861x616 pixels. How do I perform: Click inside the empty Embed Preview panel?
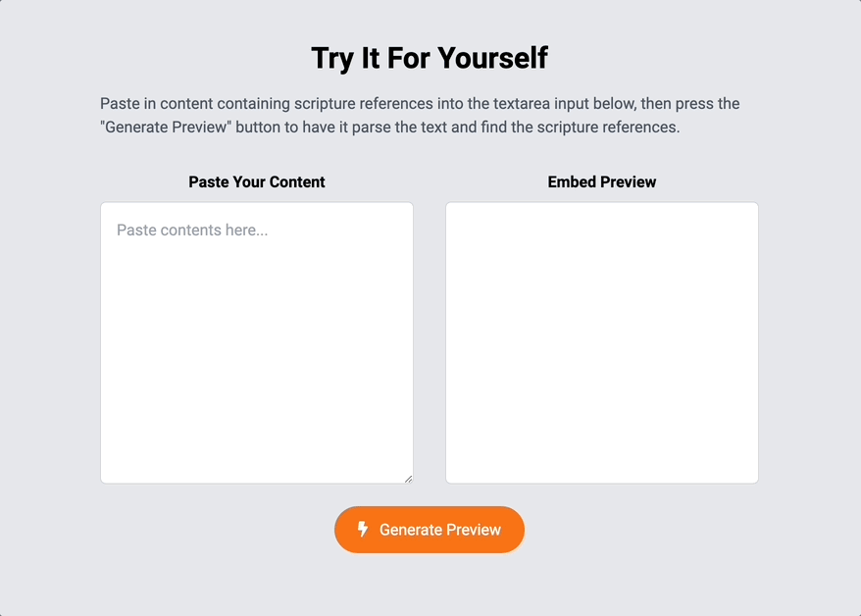601,342
